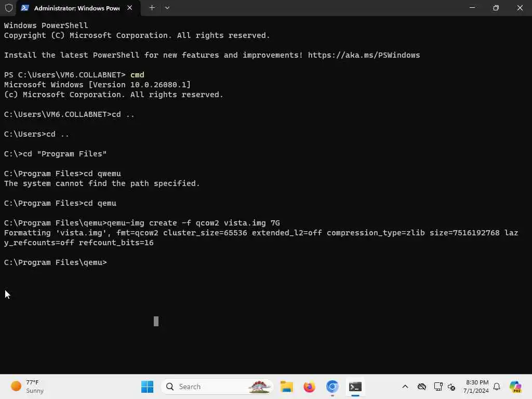Click the OneDrive cloud tray icon
The height and width of the screenshot is (399, 532).
422,387
